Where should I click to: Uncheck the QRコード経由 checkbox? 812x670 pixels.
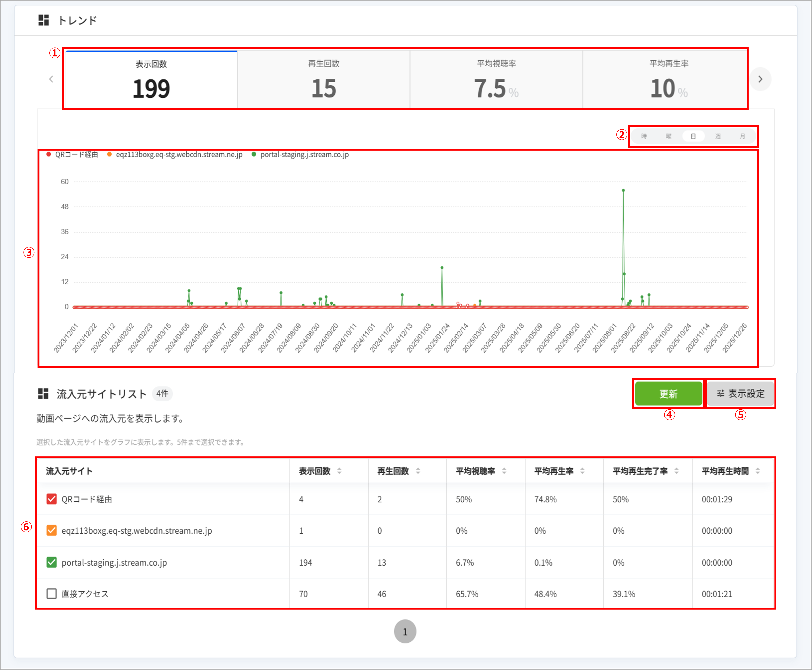(51, 499)
